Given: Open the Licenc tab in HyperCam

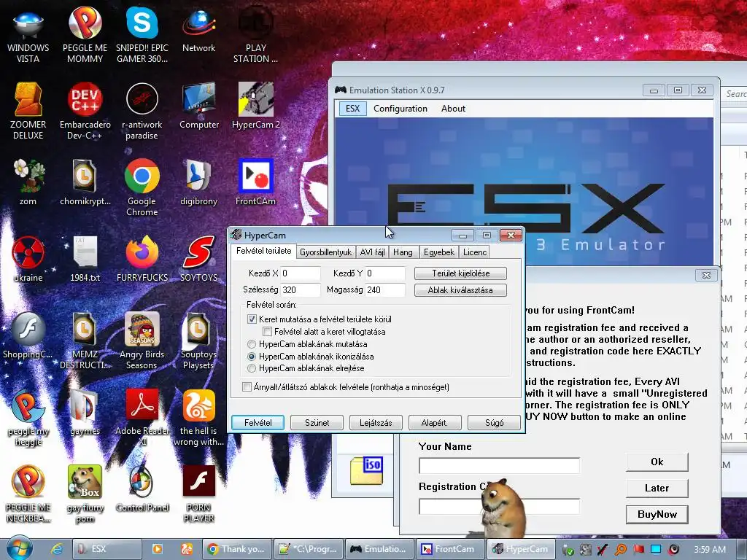Looking at the screenshot, I should (x=475, y=252).
